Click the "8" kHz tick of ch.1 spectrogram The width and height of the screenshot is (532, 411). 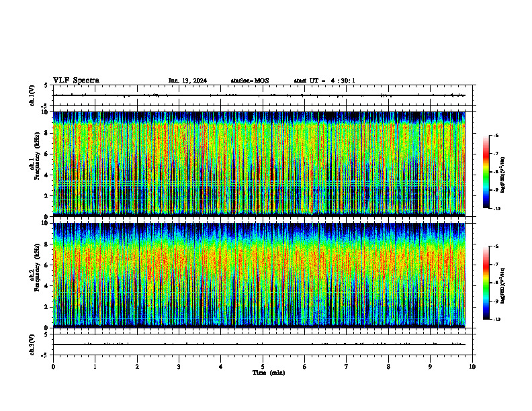point(47,133)
